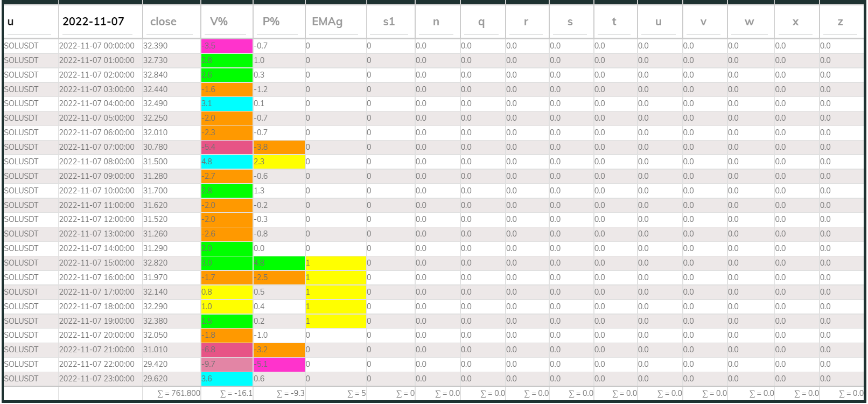
Task: Click the 2022-11-07 12:00:00 timestamp cell
Action: pos(97,219)
